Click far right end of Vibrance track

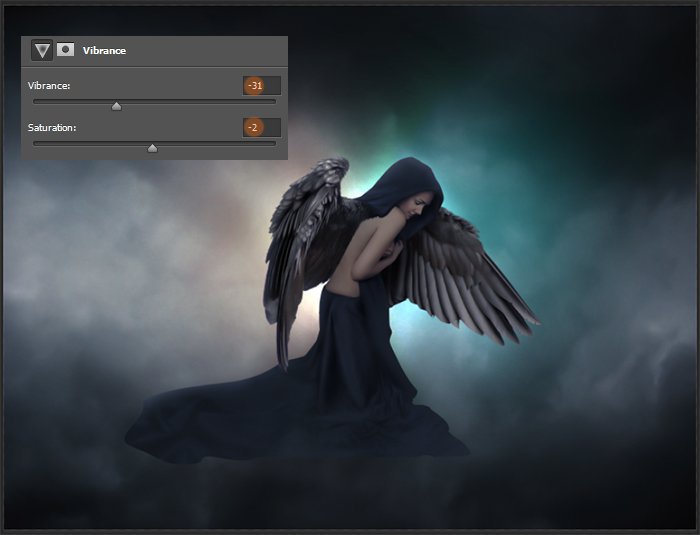pos(275,101)
